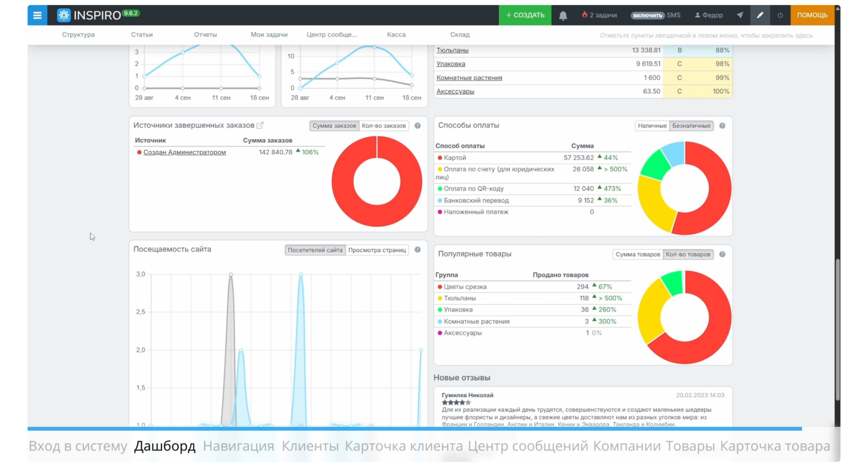Open Мои задачи in the top menu
868x467 pixels.
pos(269,35)
